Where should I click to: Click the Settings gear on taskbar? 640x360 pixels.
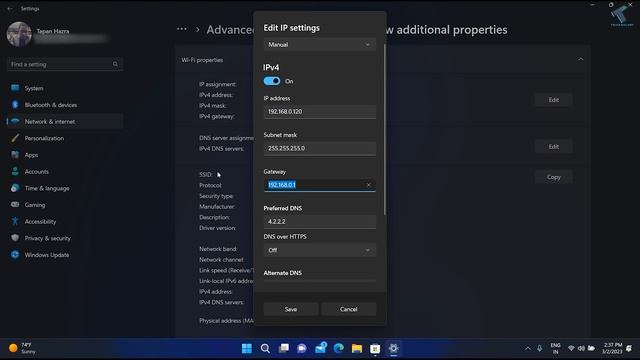(393, 348)
